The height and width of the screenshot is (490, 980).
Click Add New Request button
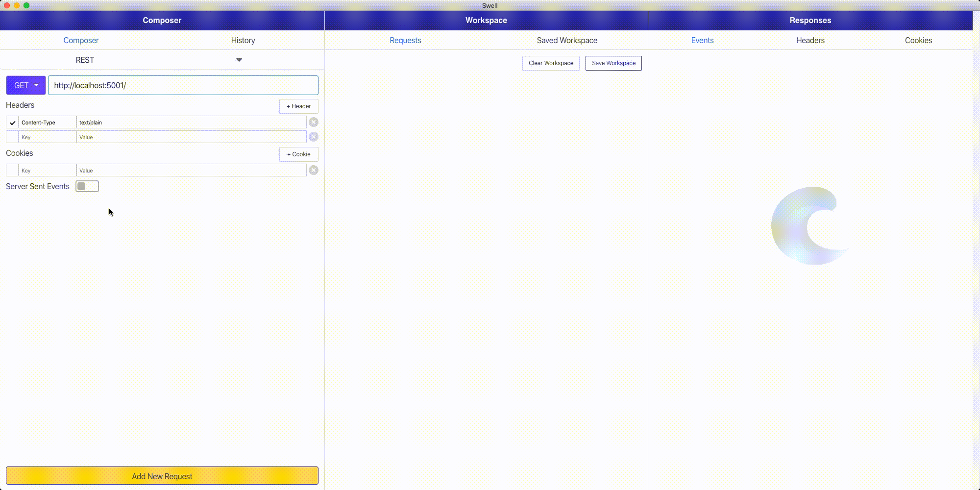[x=162, y=476]
